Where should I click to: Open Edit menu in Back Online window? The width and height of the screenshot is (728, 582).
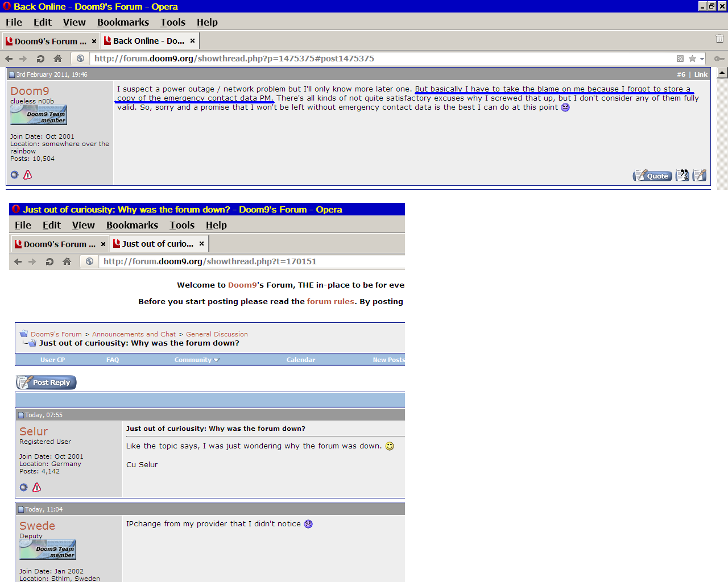click(x=43, y=22)
